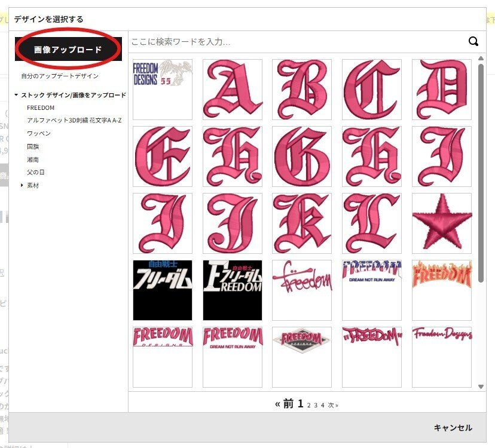Viewport: 495px width, 448px height.
Task: Select the 湘南 category
Action: point(33,159)
